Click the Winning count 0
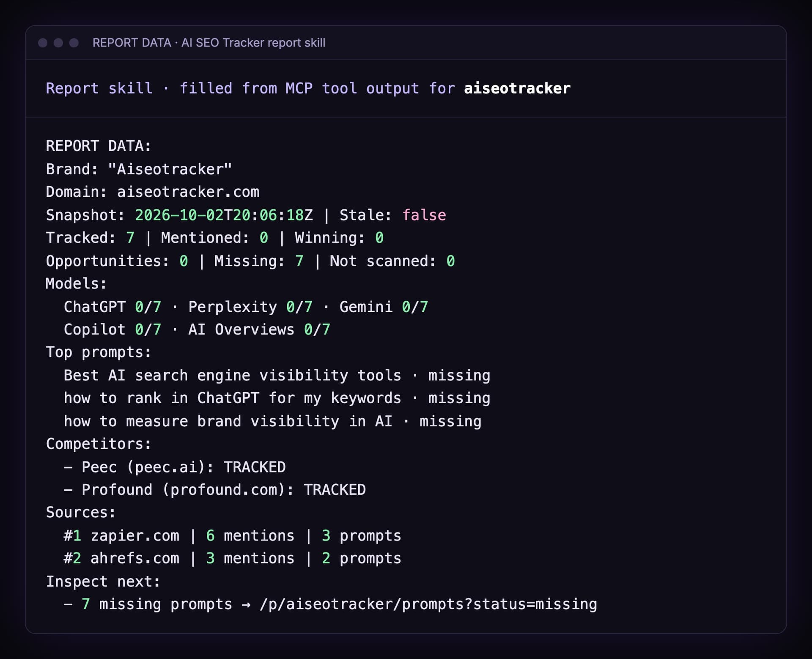The image size is (812, 659). tap(379, 238)
